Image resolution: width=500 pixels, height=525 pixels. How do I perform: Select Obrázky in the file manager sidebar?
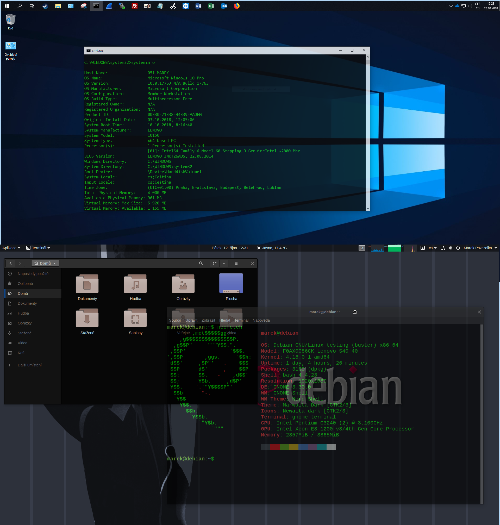32,323
